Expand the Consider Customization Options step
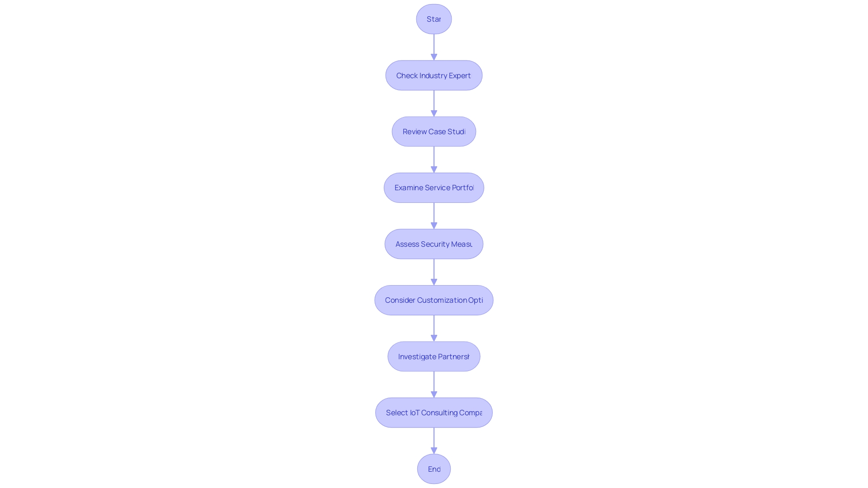Viewport: 868px width, 488px height. [434, 300]
